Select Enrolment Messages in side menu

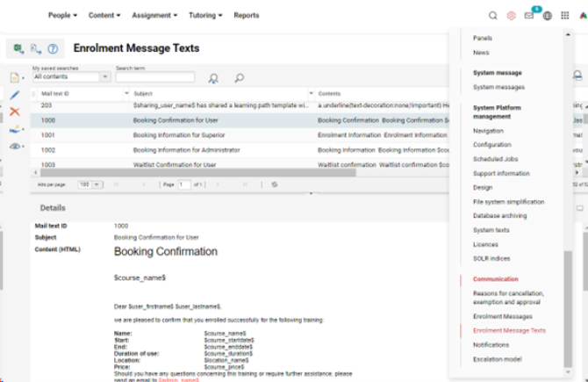click(x=502, y=316)
